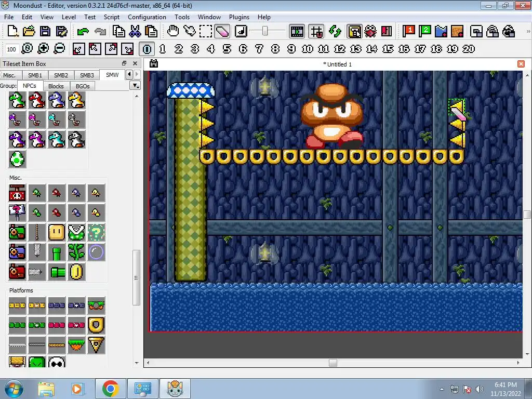
Task: Undo the last action
Action: [83, 31]
